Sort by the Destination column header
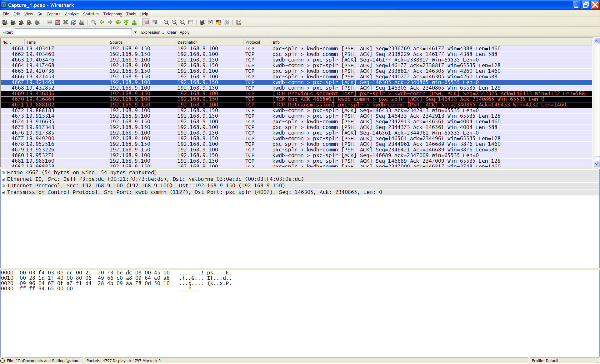Viewport: 600px width, 364px height. pyautogui.click(x=210, y=42)
